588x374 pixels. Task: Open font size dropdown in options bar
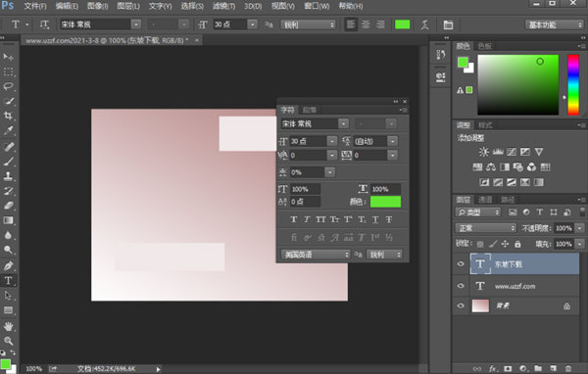253,24
